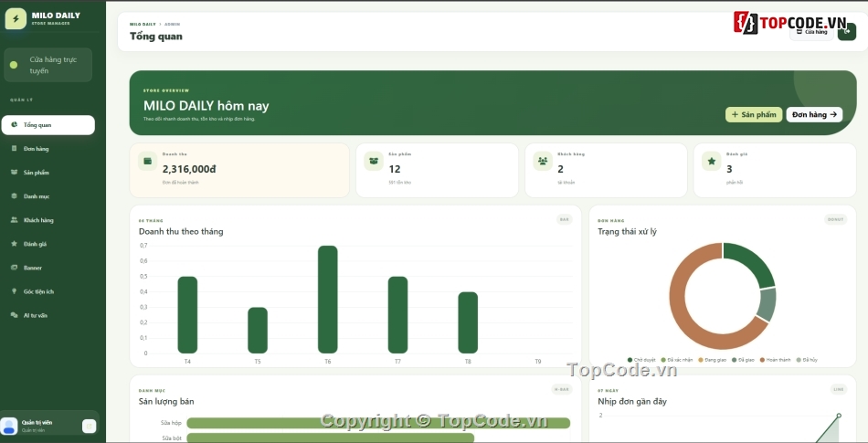Click the Sữa bột horizontal bar
This screenshot has width=868, height=443.
coord(331,438)
